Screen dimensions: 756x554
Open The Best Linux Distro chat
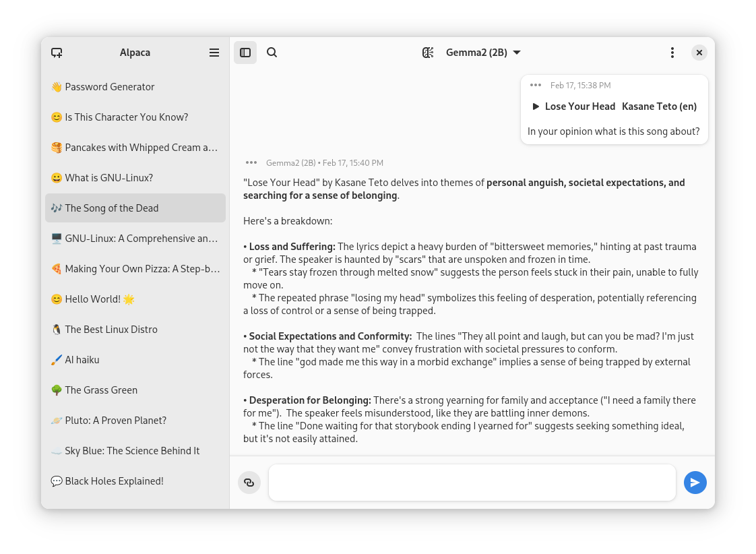135,330
